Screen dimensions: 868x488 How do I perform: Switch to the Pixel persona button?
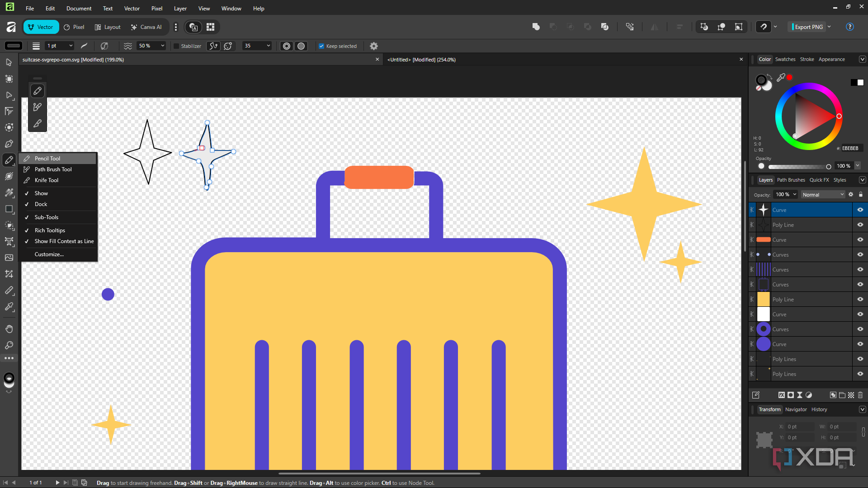(x=74, y=27)
